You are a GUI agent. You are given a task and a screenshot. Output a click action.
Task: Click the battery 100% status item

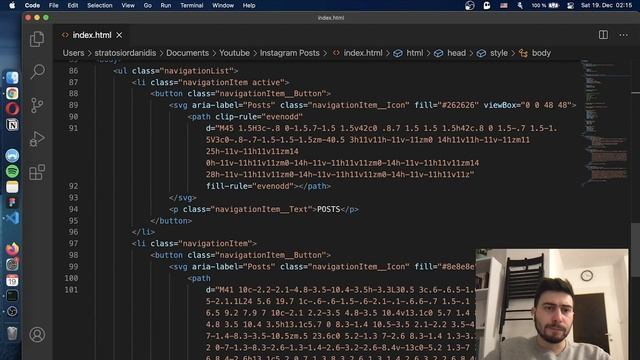pos(545,5)
